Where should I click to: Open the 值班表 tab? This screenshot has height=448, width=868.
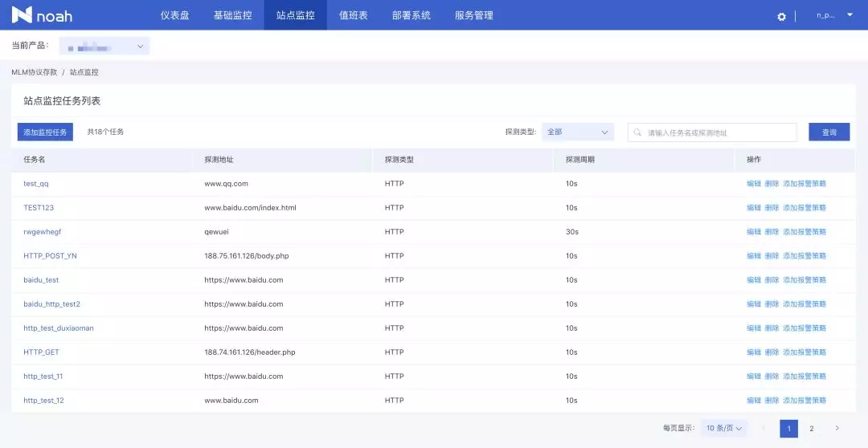point(353,15)
